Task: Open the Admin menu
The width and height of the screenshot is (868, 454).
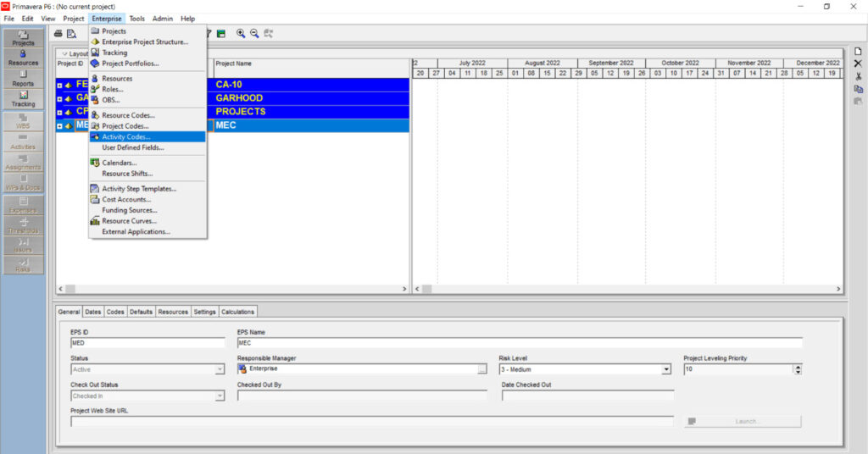Action: pyautogui.click(x=163, y=19)
